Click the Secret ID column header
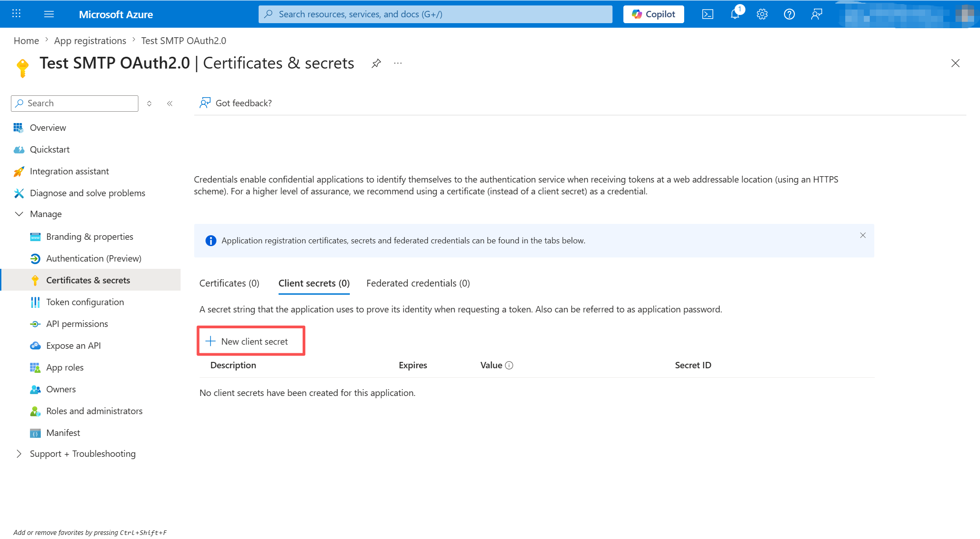The width and height of the screenshot is (980, 539). point(693,366)
